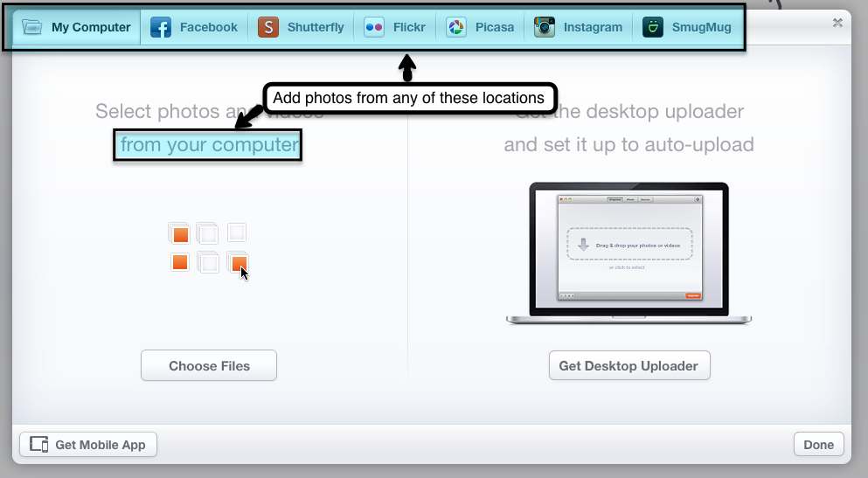Select the bottom-left orange photo square
Viewport: 868px width, 478px height.
[180, 262]
